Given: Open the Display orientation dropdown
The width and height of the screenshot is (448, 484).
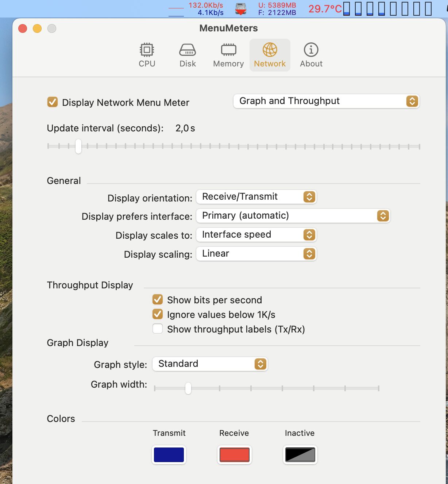Looking at the screenshot, I should [x=256, y=197].
